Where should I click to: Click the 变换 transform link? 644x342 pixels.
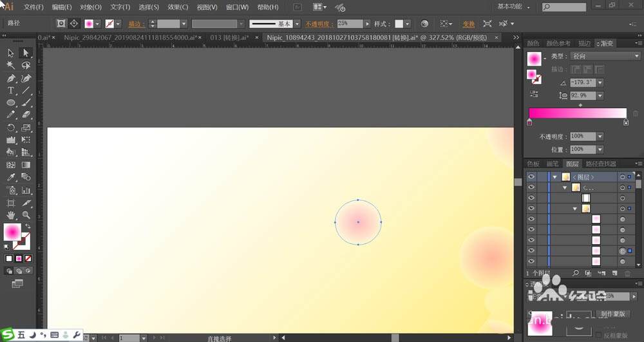click(x=469, y=24)
